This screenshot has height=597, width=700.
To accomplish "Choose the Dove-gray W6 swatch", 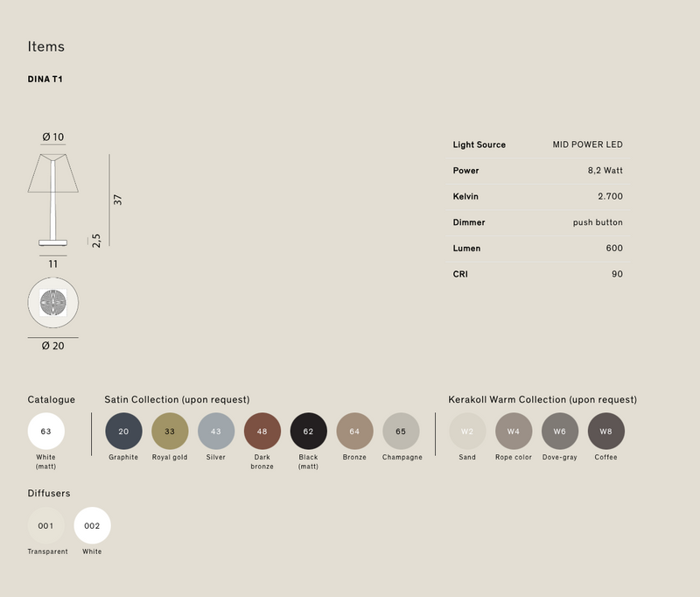I will coord(560,432).
